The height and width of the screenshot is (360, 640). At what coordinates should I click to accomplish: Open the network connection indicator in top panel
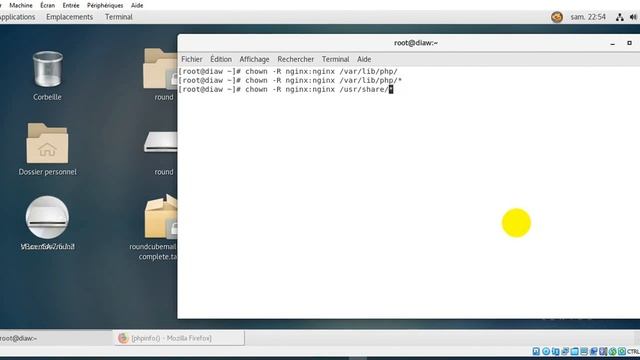620,17
